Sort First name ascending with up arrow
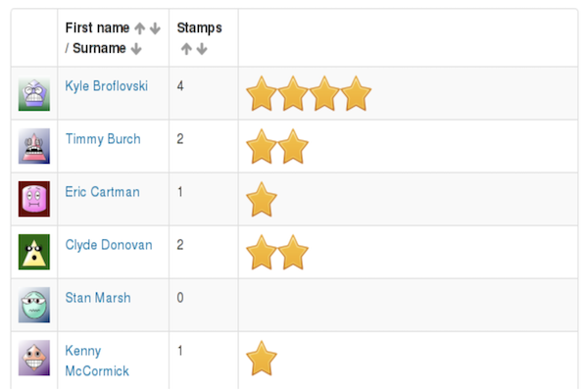 pos(140,28)
